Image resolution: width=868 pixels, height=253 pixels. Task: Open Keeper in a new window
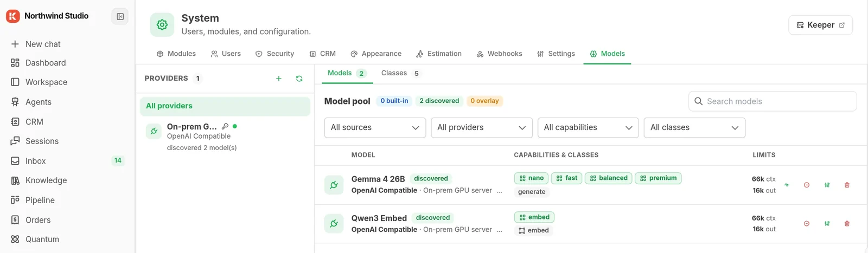[x=820, y=25]
